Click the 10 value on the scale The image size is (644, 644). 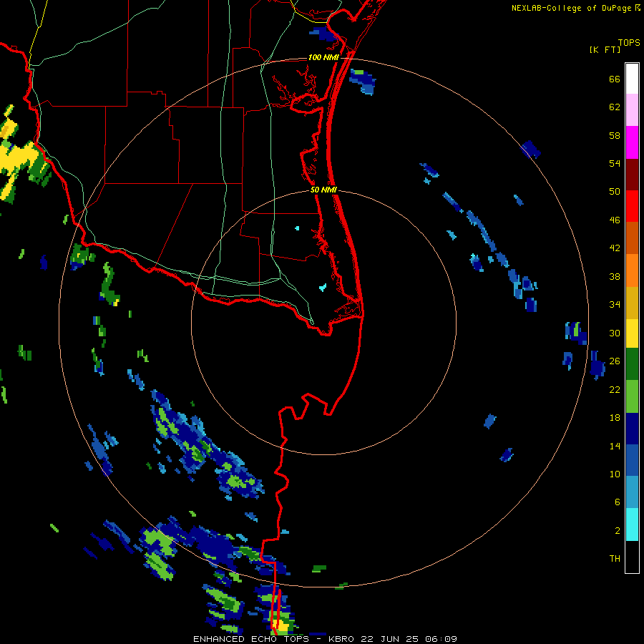615,474
